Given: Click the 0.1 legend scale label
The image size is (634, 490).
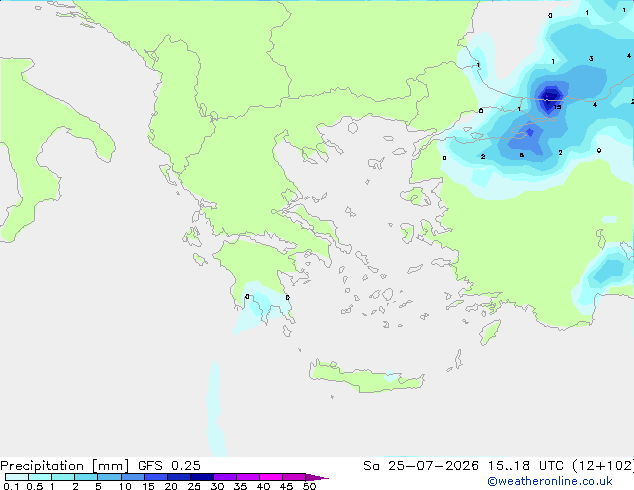Looking at the screenshot, I should pyautogui.click(x=11, y=486).
